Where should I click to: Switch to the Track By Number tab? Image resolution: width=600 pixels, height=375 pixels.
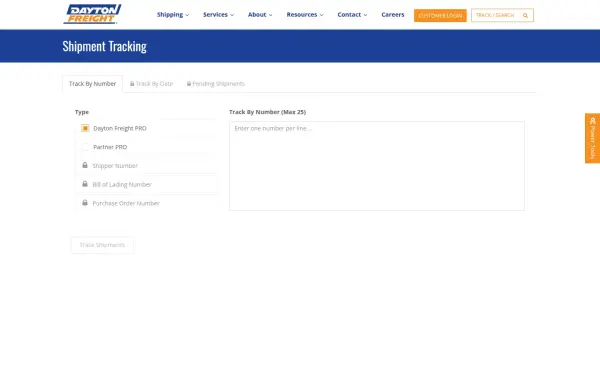point(93,84)
